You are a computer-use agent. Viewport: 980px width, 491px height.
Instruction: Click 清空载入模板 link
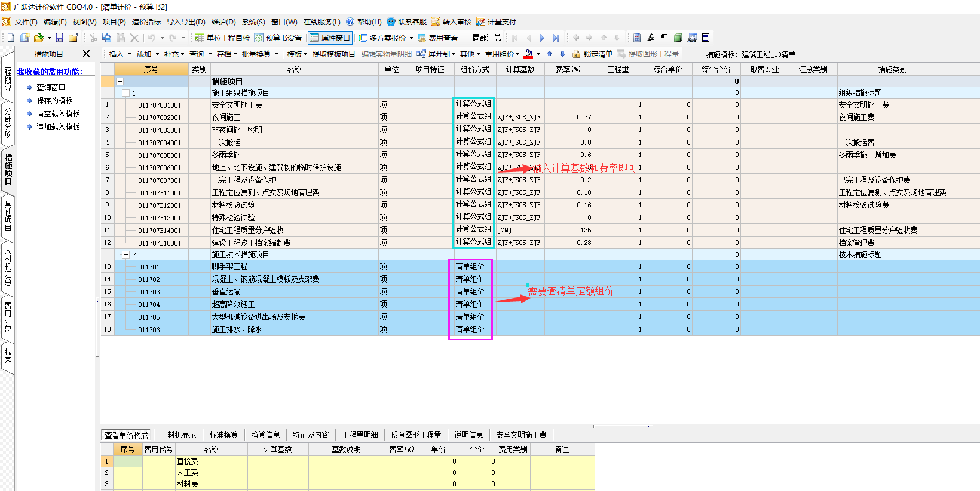(x=58, y=113)
